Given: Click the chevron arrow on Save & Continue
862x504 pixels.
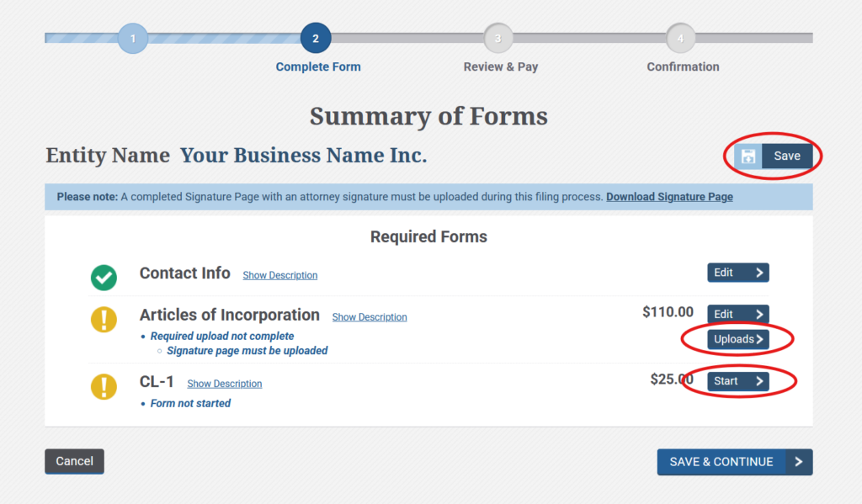Looking at the screenshot, I should (x=798, y=462).
